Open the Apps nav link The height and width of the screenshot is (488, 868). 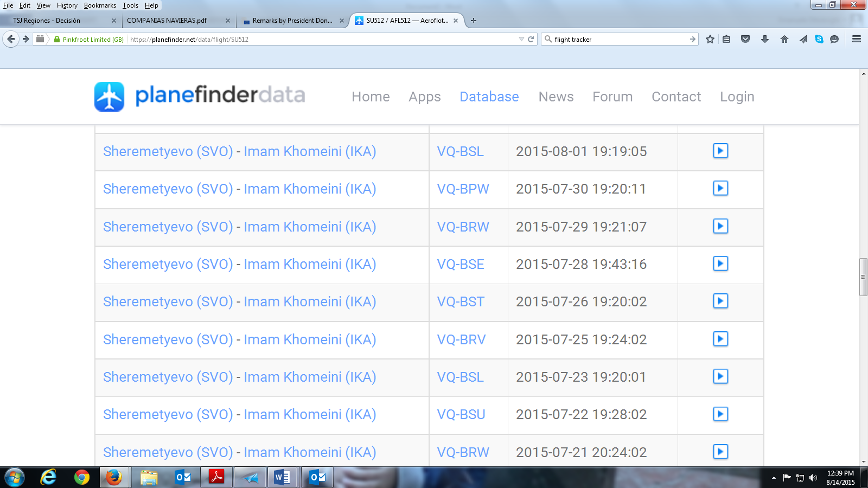425,97
